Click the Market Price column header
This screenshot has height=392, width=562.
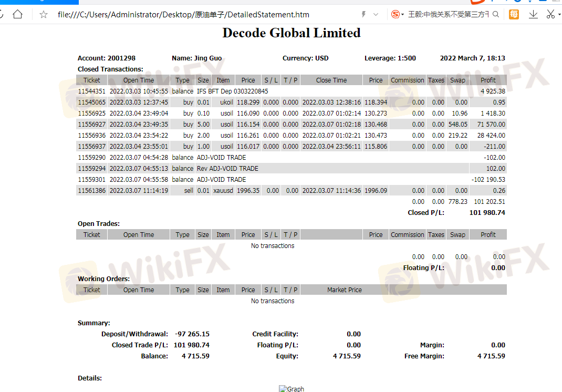coord(345,290)
